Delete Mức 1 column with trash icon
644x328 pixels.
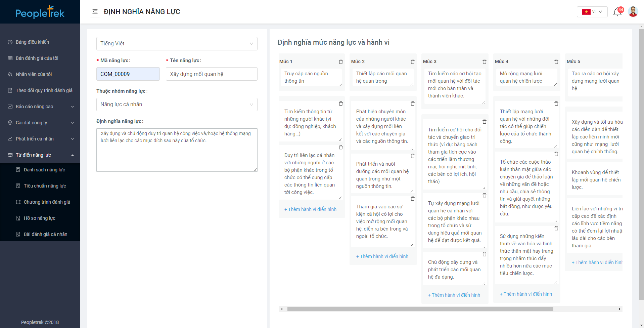pos(340,62)
